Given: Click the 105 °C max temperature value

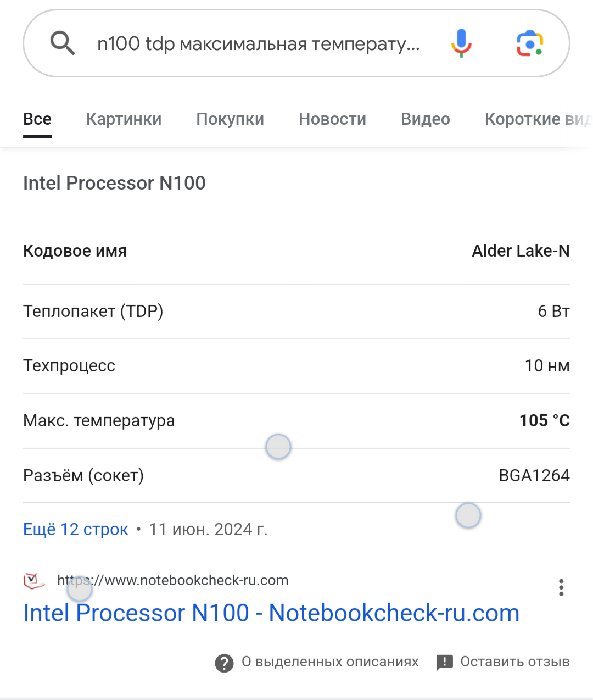Looking at the screenshot, I should pos(544,421).
